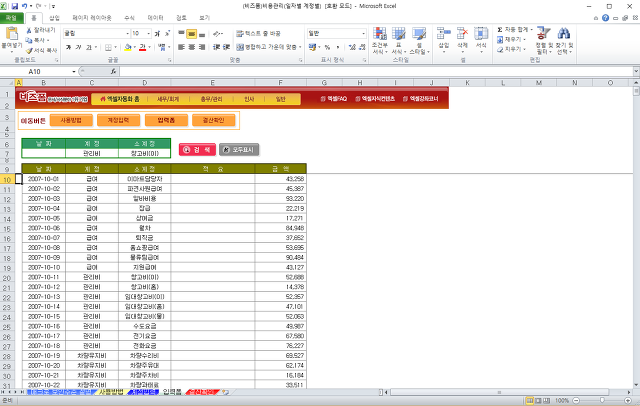Open Conditional Formatting (조건부 서식)
Image resolution: width=640 pixels, height=406 pixels.
coord(380,40)
